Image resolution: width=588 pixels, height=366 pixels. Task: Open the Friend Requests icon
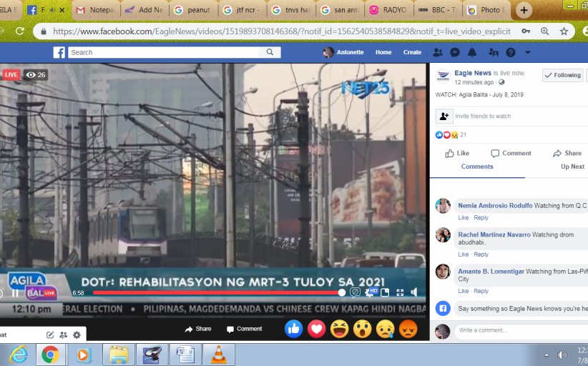click(438, 53)
